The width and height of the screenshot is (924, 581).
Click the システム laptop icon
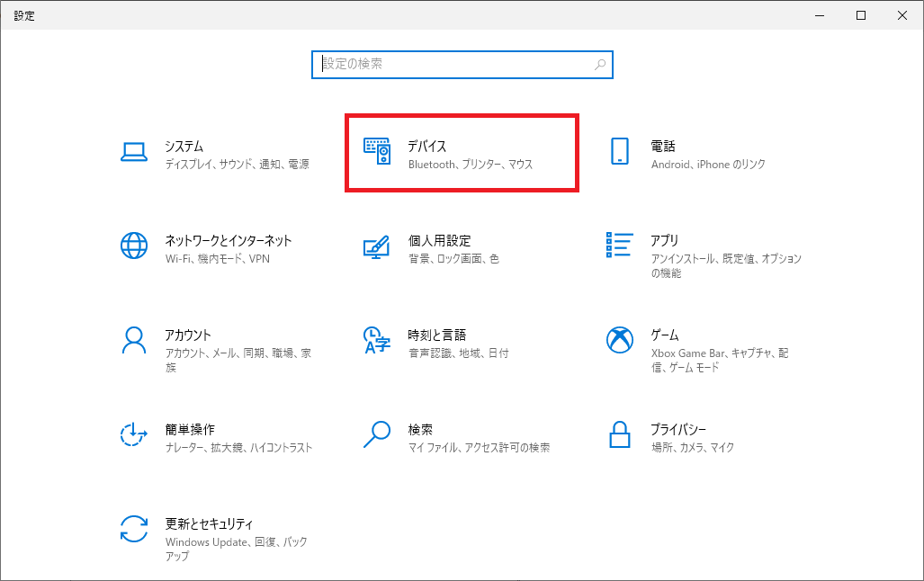pyautogui.click(x=134, y=152)
